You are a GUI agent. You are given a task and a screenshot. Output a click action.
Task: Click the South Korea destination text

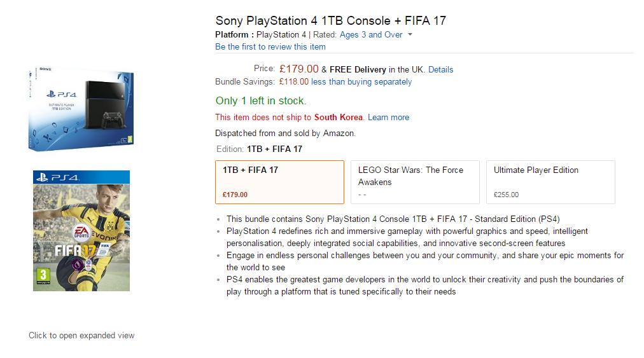pyautogui.click(x=338, y=117)
